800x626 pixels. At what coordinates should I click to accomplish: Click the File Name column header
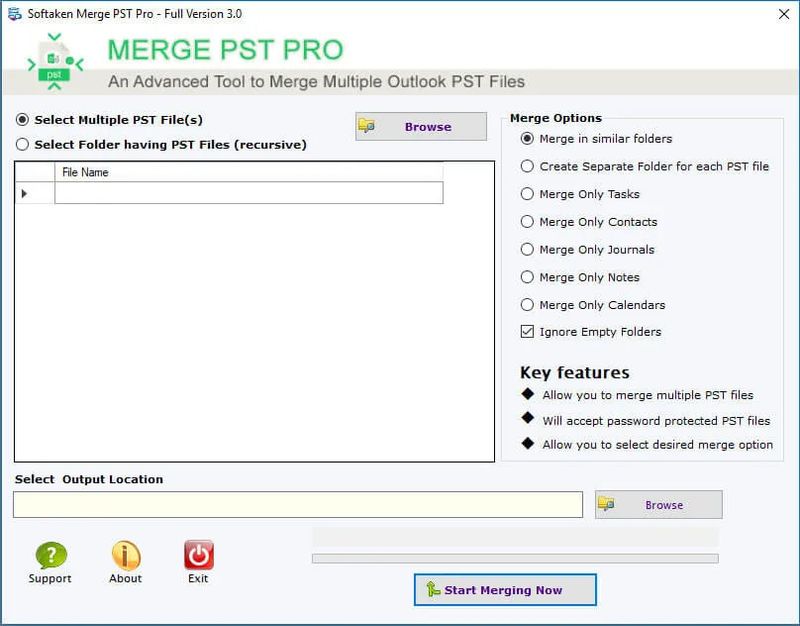pos(249,172)
